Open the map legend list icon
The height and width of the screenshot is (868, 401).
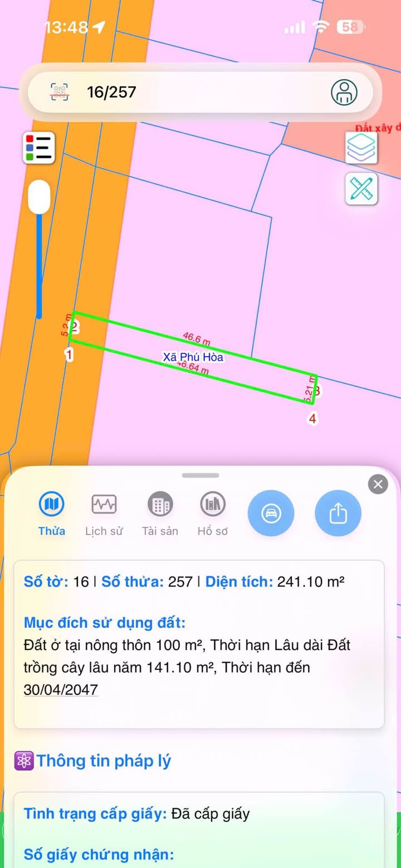38,148
